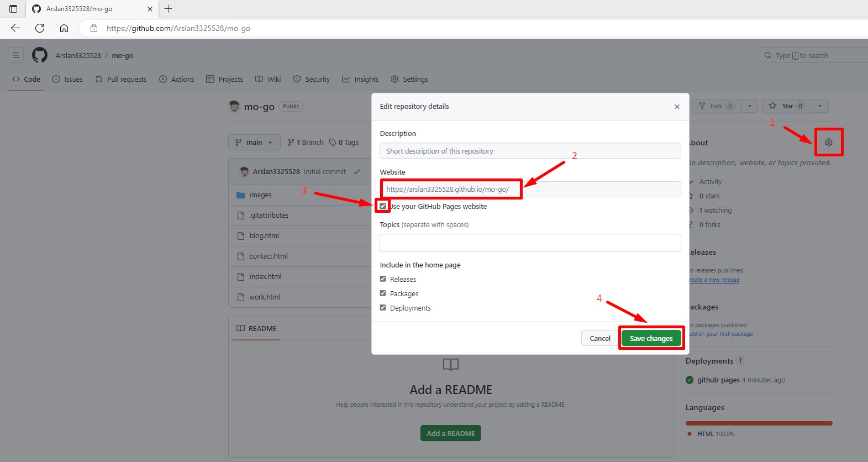This screenshot has height=462, width=868.
Task: Click the About section gear icon
Action: 828,143
